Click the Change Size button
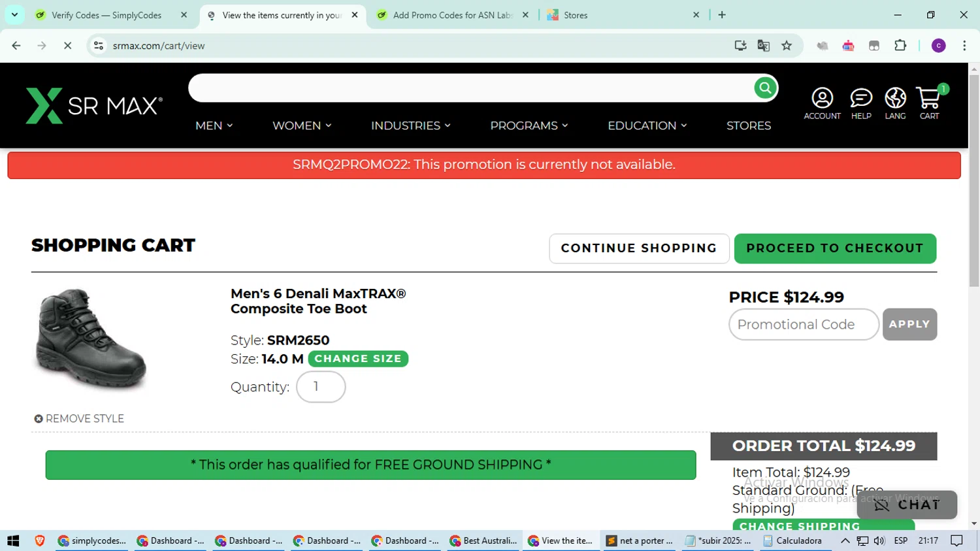This screenshot has width=980, height=551. (358, 359)
